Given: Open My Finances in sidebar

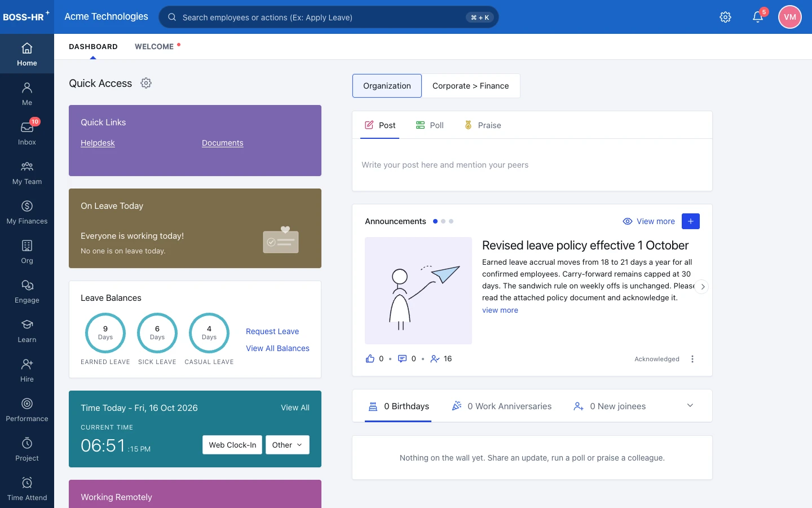Looking at the screenshot, I should [27, 212].
